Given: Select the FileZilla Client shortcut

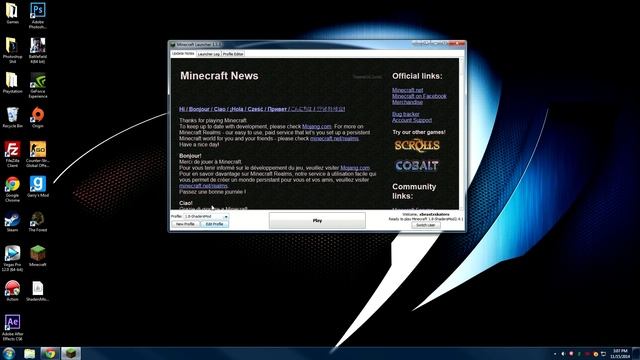Looking at the screenshot, I should [12, 154].
